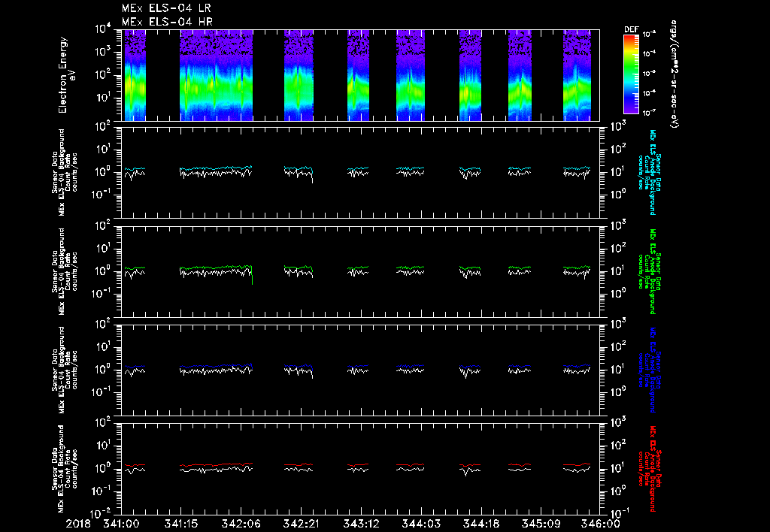Image resolution: width=770 pixels, height=532 pixels.
Task: Select the blue Anode Background Count Rate label
Action: (x=649, y=370)
